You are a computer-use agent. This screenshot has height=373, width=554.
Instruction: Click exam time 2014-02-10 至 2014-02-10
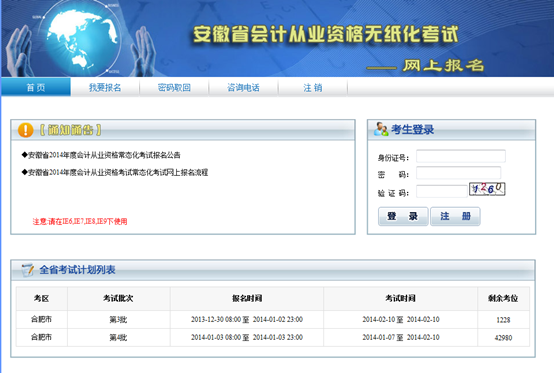click(401, 320)
